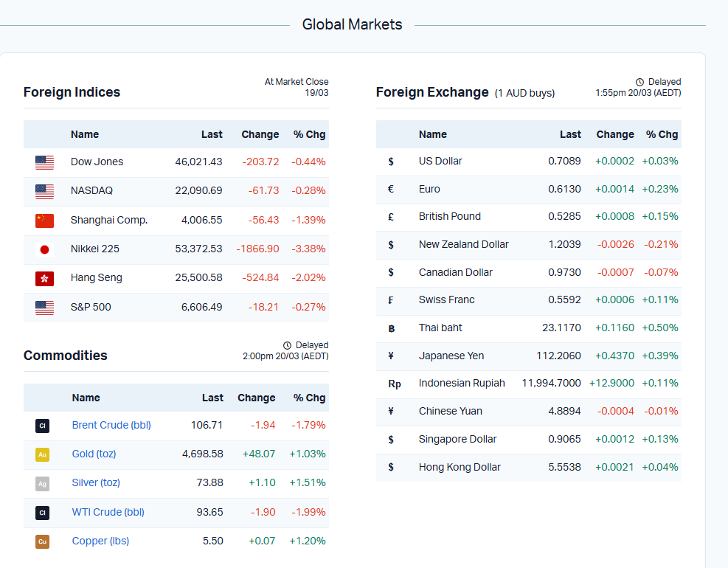728x568 pixels.
Task: Click Last column header in Foreign Exchange table
Action: pos(570,134)
